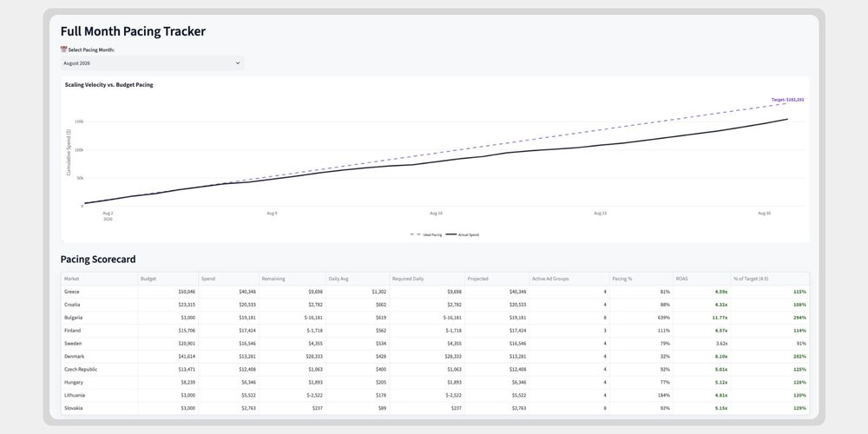Screen dimensions: 868x434
Task: Click Hungary budget value $8,239
Action: [x=188, y=382]
